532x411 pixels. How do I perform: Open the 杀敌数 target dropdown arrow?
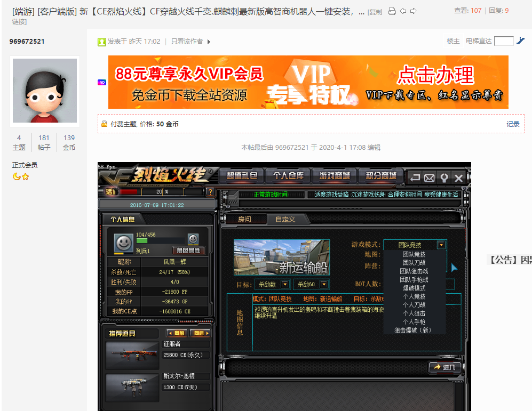tap(285, 284)
